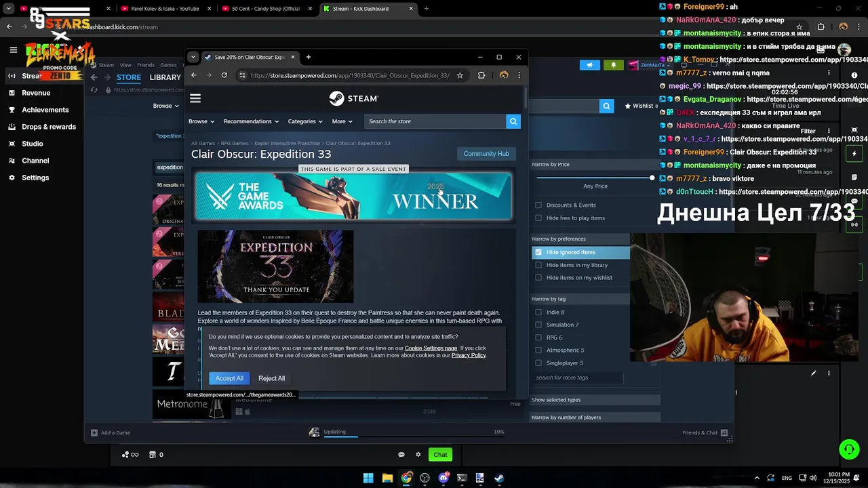Viewport: 868px width, 488px height.
Task: Open tab search dropdown in popup browser
Action: click(193, 57)
